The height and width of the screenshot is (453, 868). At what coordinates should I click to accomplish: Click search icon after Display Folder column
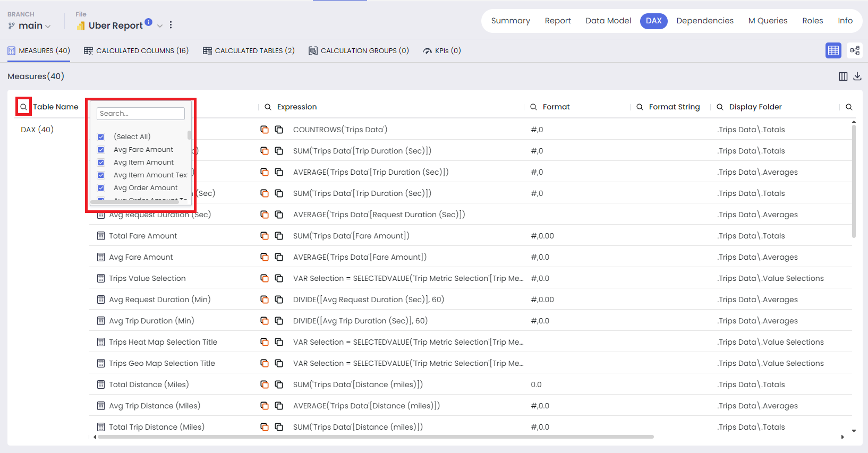tap(849, 107)
